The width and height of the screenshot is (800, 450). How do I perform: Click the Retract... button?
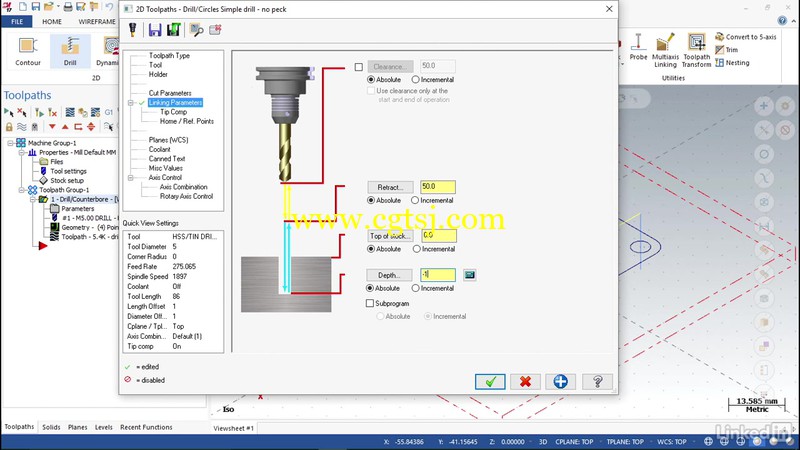point(390,187)
